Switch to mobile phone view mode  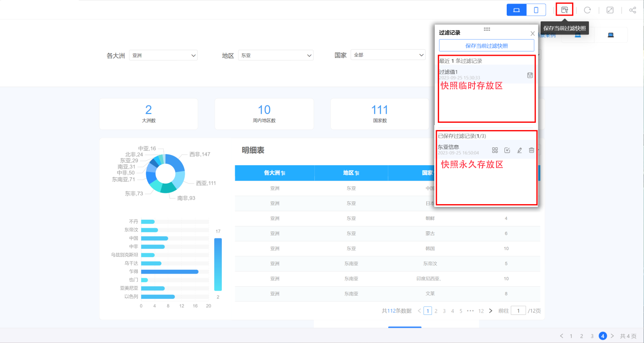click(536, 10)
